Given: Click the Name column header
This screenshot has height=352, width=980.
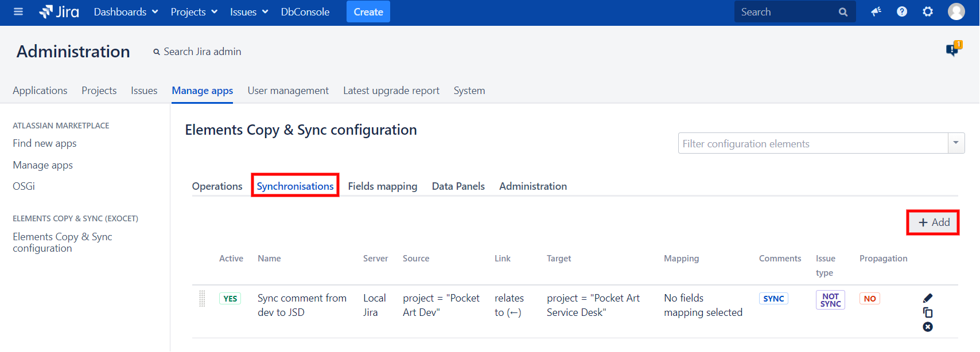Looking at the screenshot, I should [269, 259].
